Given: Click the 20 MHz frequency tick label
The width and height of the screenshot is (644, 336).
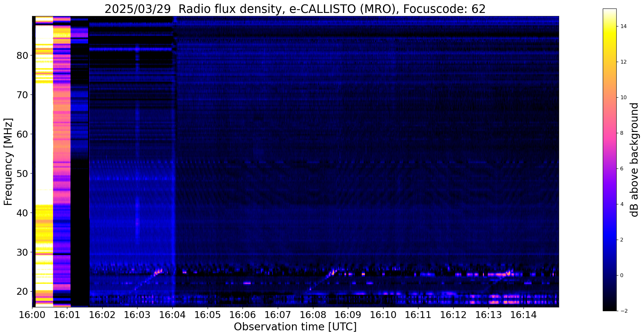Looking at the screenshot, I should [x=22, y=292].
